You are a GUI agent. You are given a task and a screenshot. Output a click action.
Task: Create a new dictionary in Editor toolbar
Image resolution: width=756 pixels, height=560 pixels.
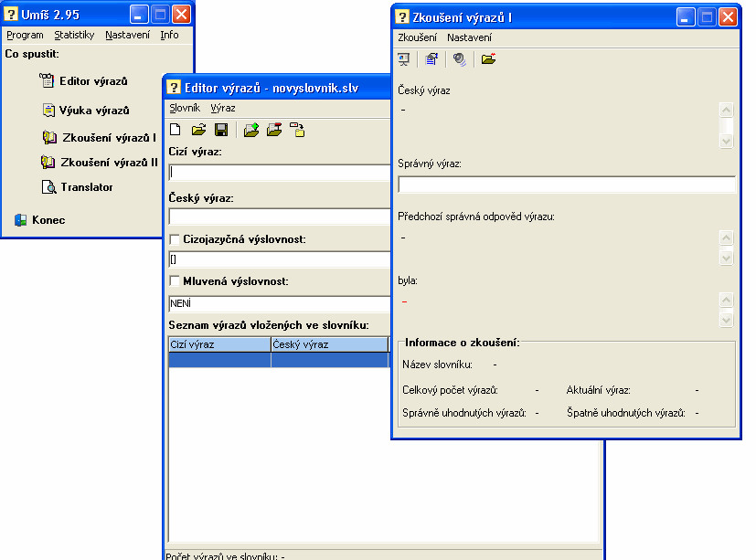point(176,129)
